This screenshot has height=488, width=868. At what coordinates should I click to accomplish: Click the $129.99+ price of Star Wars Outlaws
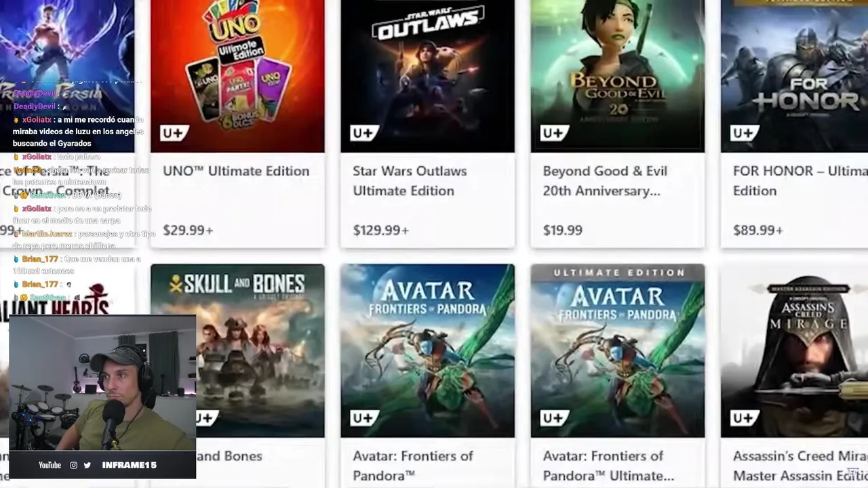380,230
